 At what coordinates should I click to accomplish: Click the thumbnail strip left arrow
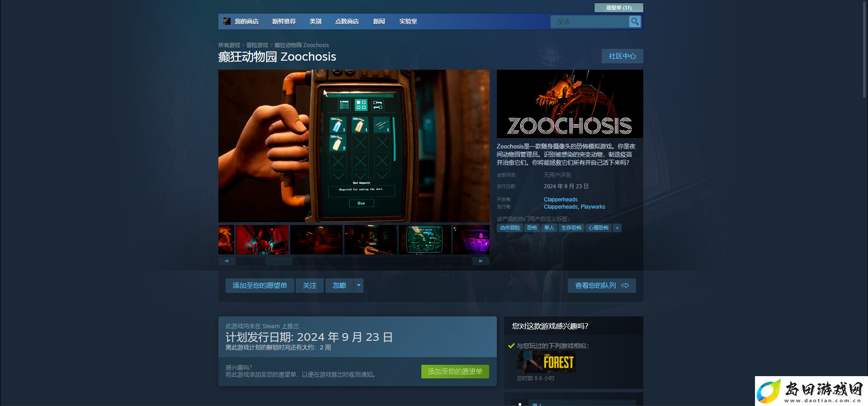coord(226,261)
